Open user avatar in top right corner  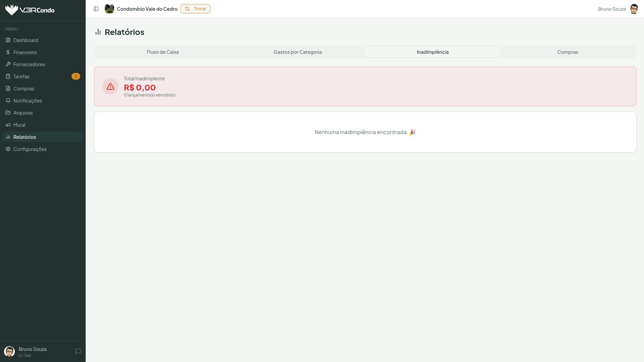[x=634, y=9]
